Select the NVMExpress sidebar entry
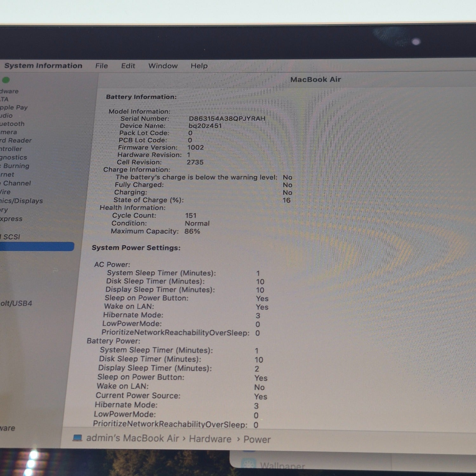The image size is (476, 476). 11,219
